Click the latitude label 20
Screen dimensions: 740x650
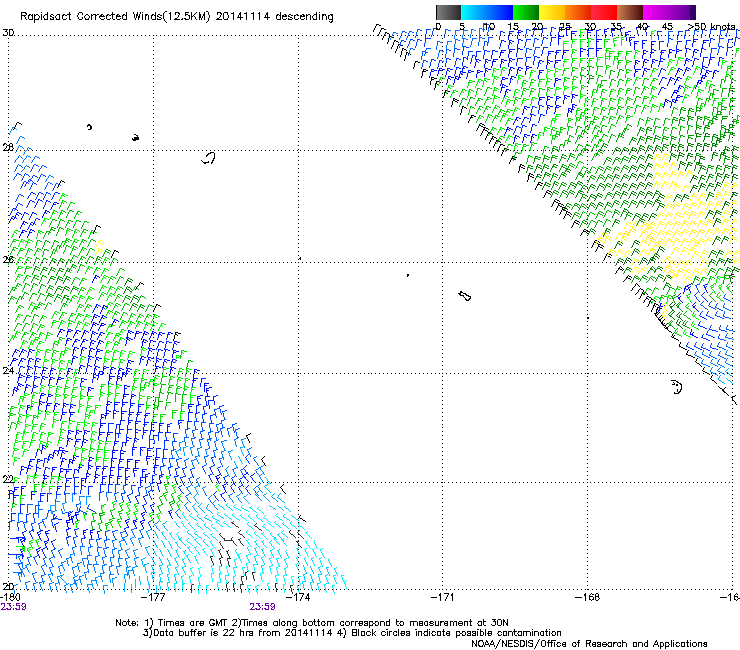tap(8, 586)
